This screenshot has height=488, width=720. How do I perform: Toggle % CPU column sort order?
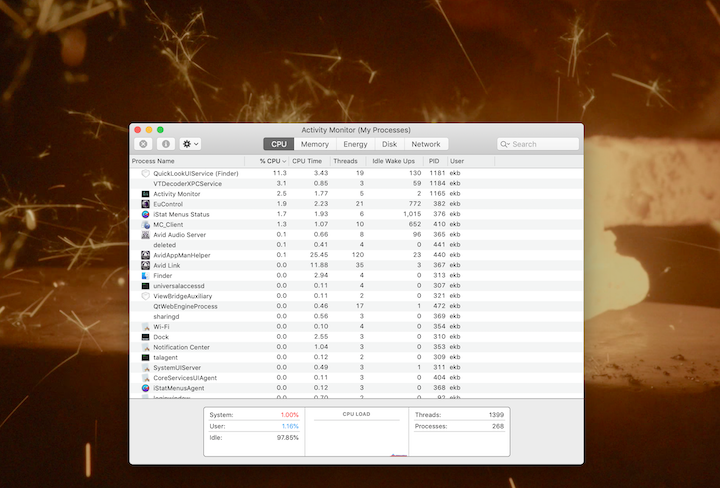pos(267,161)
